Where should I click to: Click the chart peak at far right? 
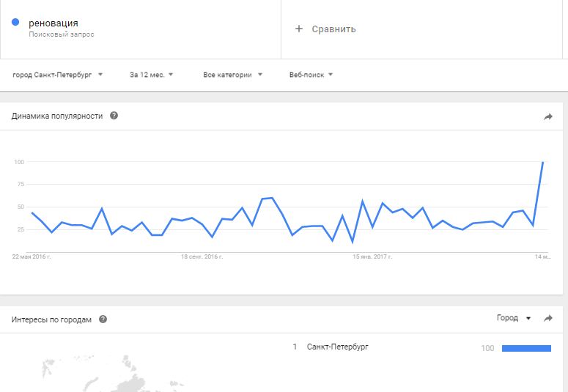click(x=542, y=162)
